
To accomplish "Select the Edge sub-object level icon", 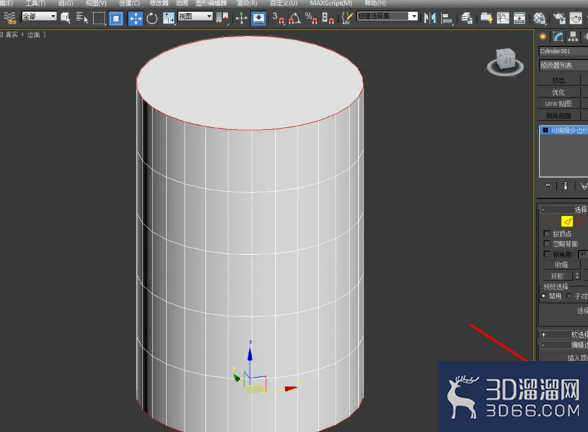I will click(567, 221).
